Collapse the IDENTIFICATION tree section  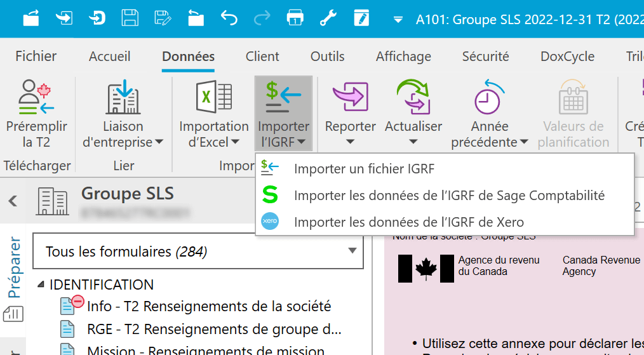pyautogui.click(x=41, y=285)
